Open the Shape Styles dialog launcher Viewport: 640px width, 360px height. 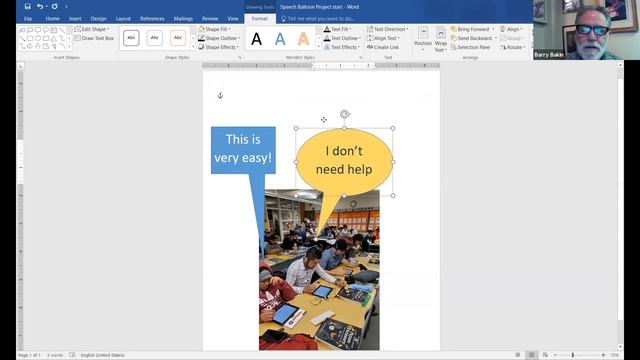(240, 58)
